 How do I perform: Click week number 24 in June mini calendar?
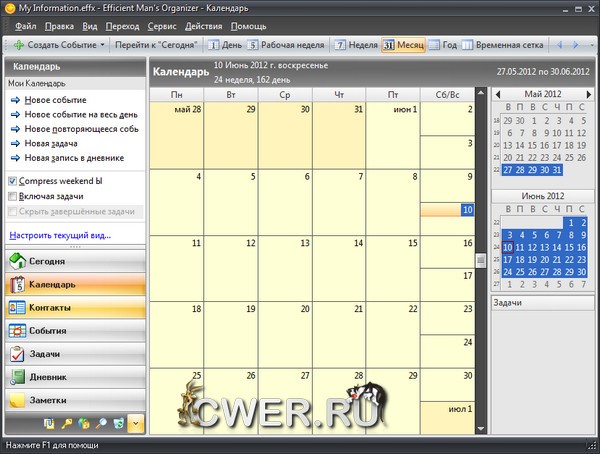(x=496, y=247)
